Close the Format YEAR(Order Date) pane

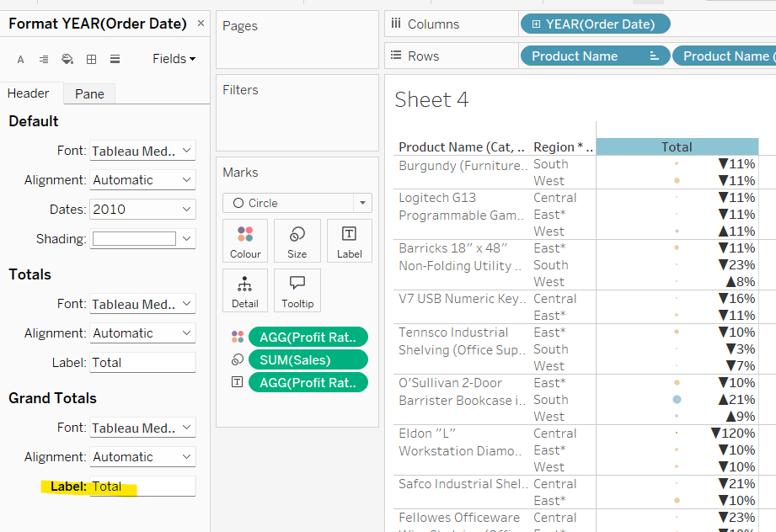[x=201, y=23]
